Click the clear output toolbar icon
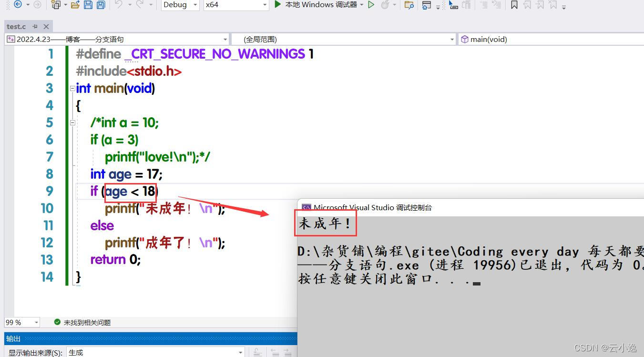The height and width of the screenshot is (357, 644). pos(257,352)
